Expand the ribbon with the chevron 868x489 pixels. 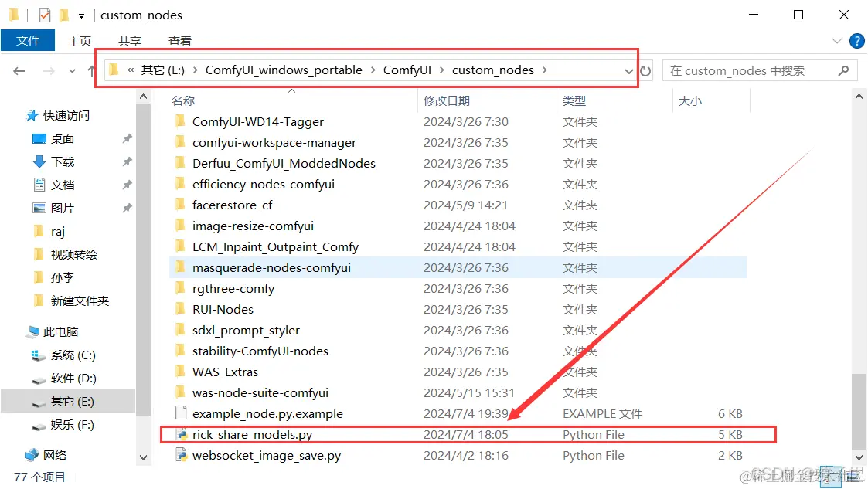pyautogui.click(x=837, y=41)
